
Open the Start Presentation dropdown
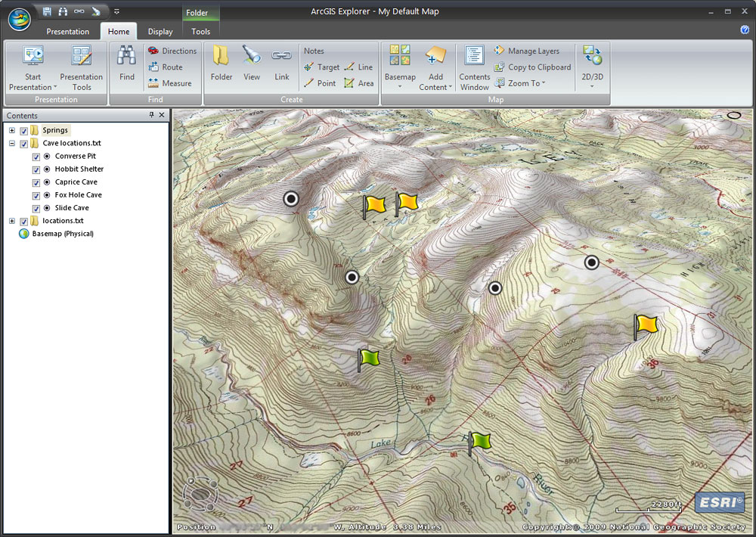pyautogui.click(x=33, y=69)
